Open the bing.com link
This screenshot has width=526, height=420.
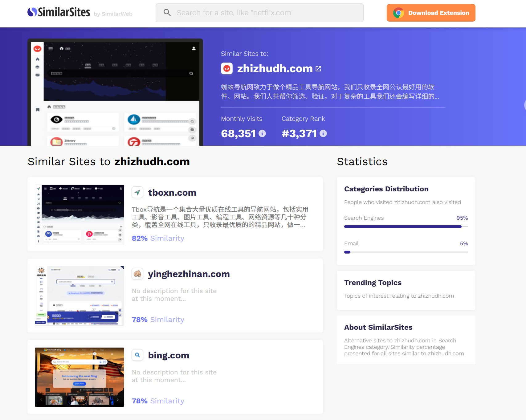[169, 355]
